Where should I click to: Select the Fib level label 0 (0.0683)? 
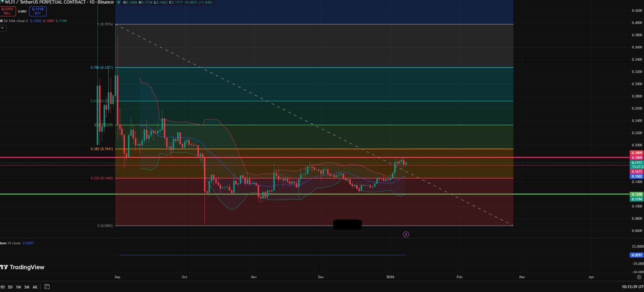[105, 225]
